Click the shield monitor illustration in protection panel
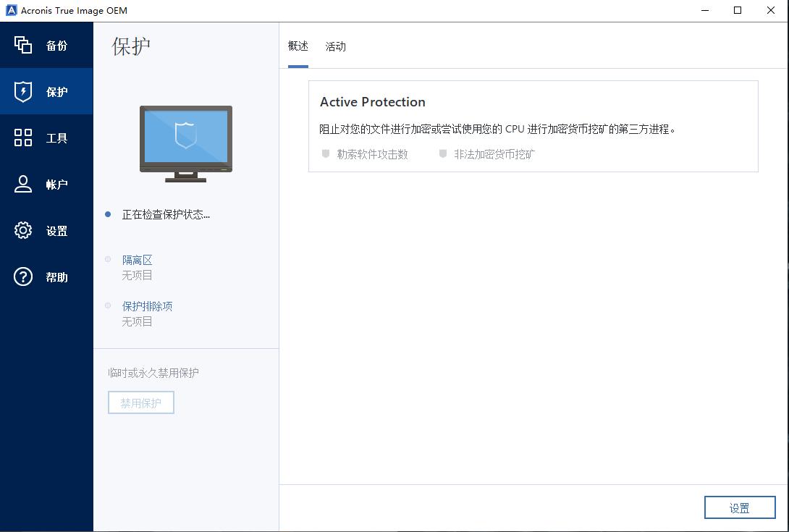 coord(185,142)
